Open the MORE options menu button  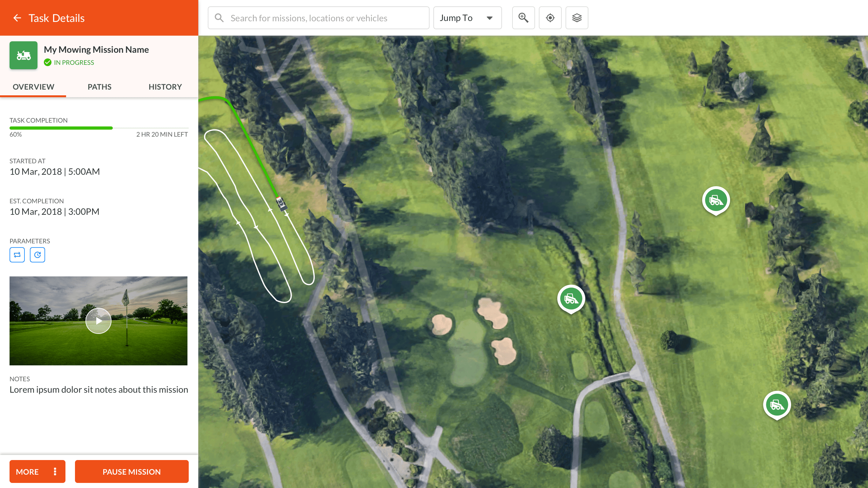tap(37, 471)
